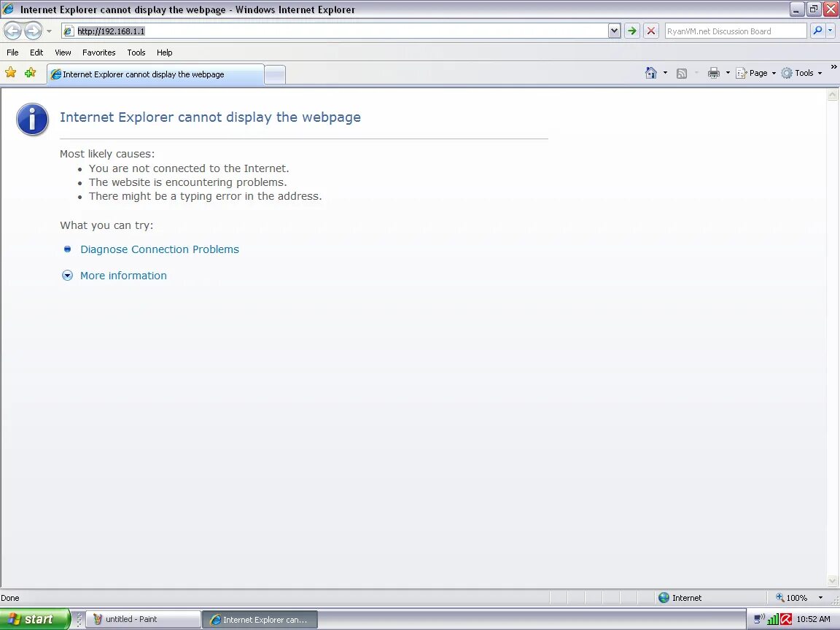Click the Diagnose Connection Problems link

click(x=160, y=249)
